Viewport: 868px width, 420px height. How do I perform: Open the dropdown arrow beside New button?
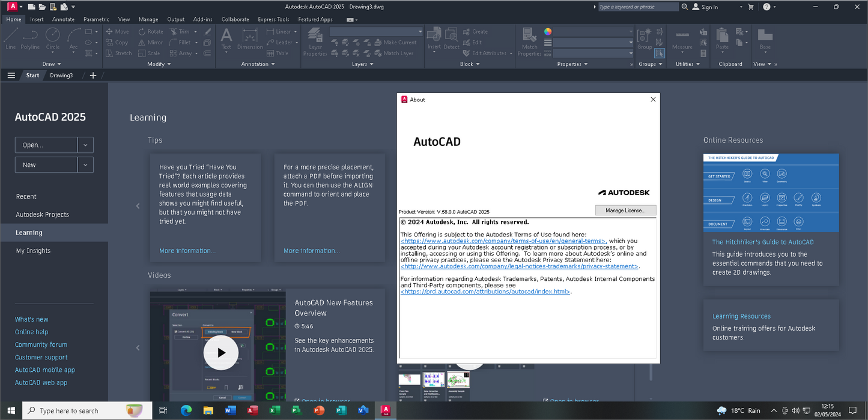(85, 165)
